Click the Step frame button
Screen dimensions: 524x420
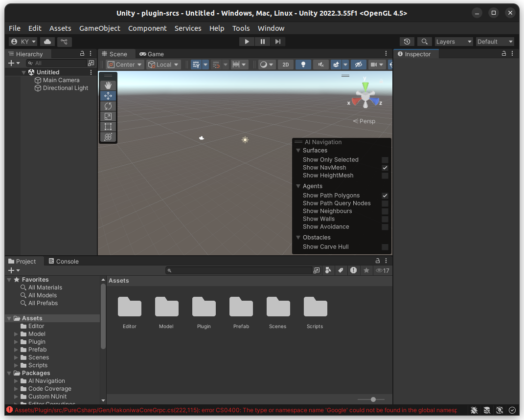(x=278, y=42)
